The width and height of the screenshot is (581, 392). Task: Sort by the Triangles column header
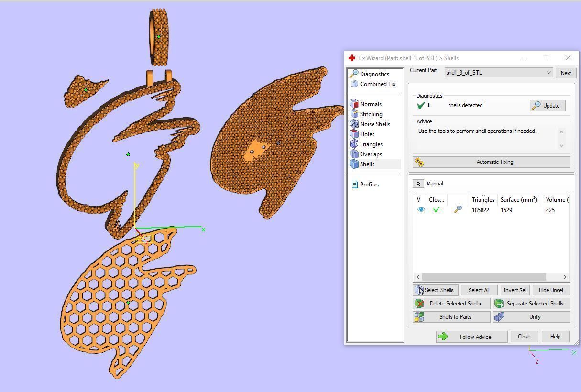(x=483, y=200)
